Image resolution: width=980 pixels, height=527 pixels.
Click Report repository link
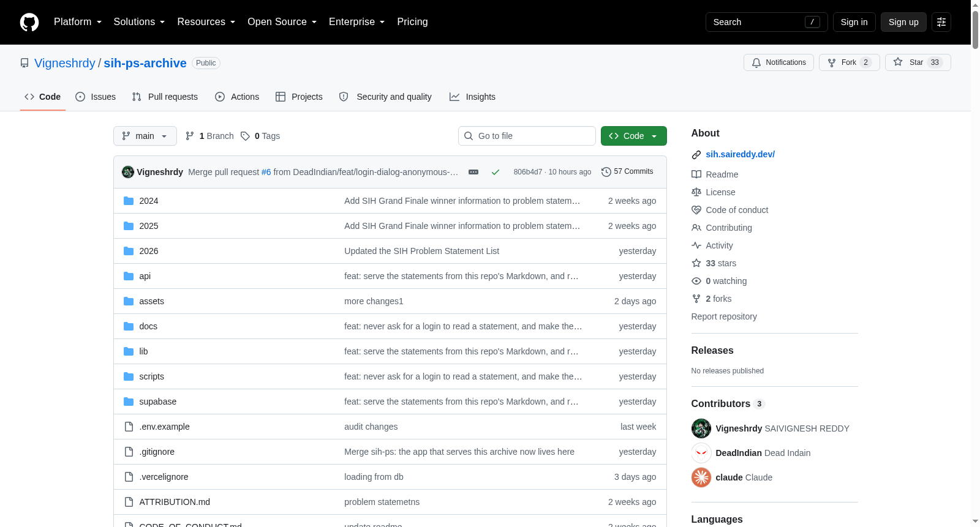724,316
